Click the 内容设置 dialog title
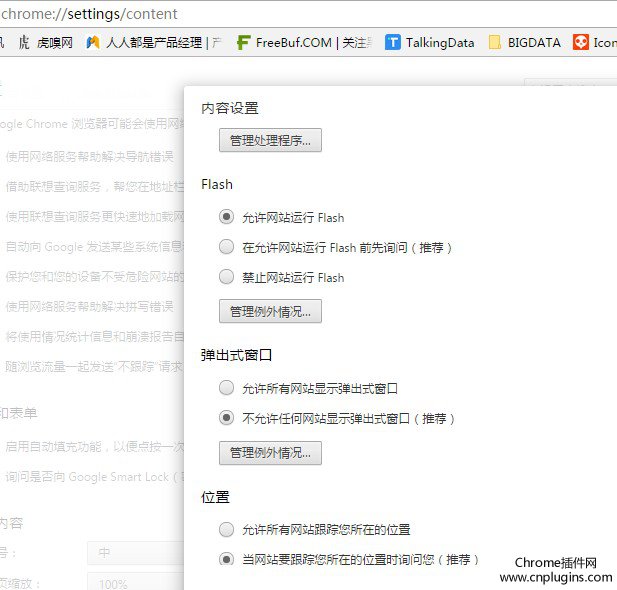 [230, 108]
